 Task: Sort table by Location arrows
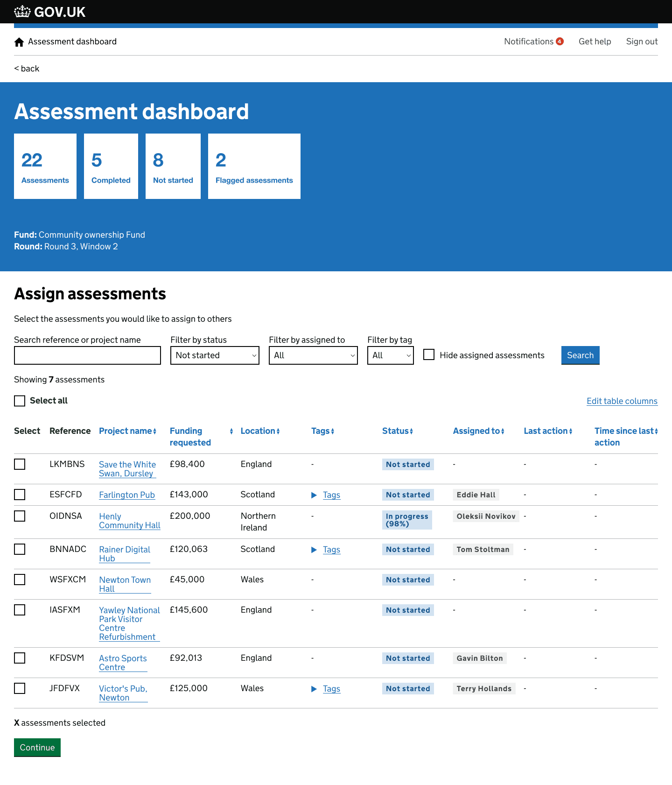click(278, 431)
